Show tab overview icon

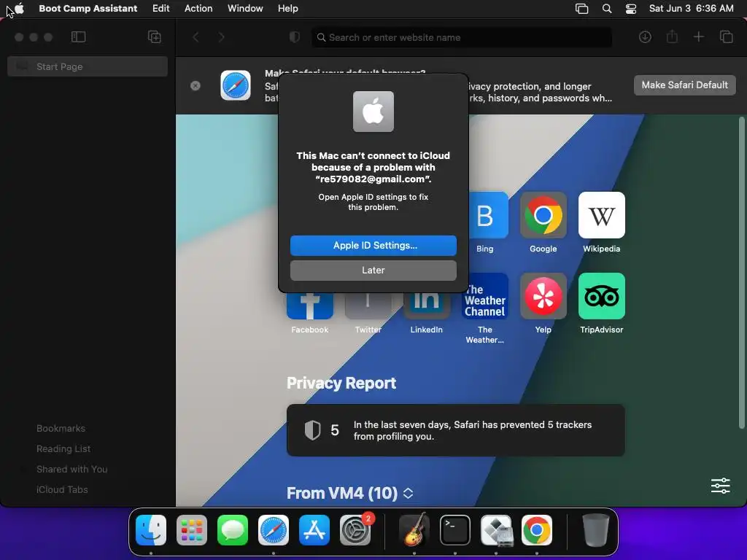pyautogui.click(x=726, y=37)
